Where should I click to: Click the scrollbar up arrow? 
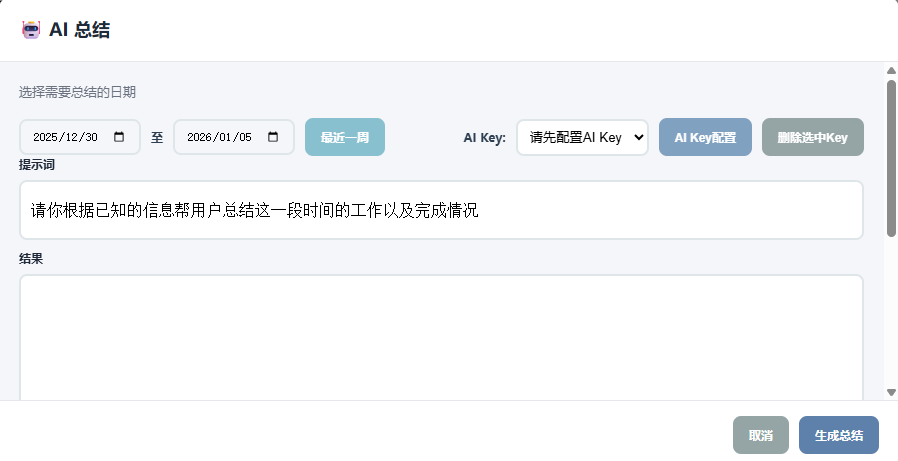tap(891, 70)
